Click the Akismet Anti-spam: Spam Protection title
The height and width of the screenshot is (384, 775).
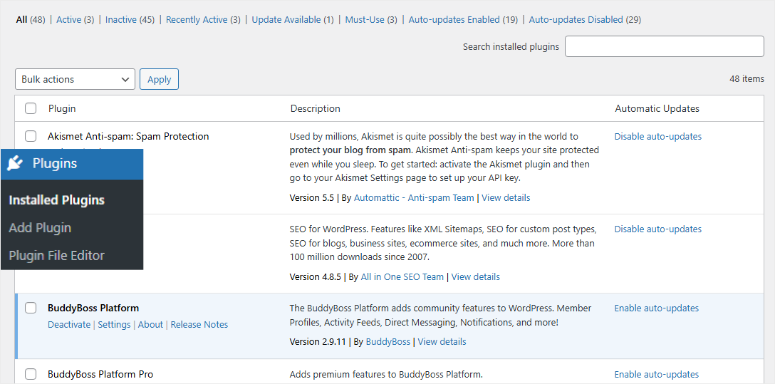[129, 136]
